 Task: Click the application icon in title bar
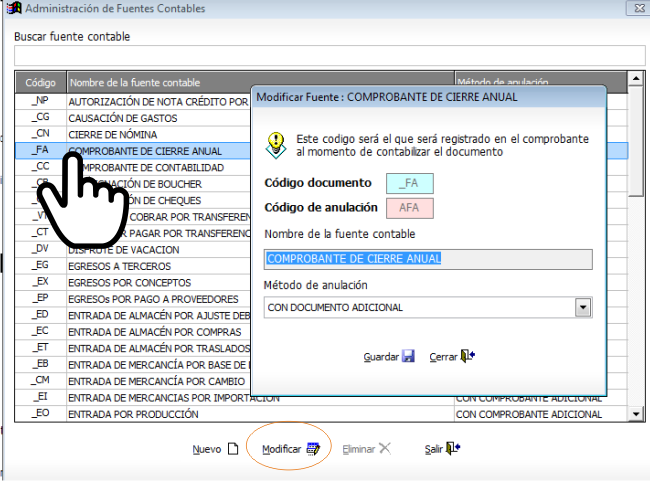pyautogui.click(x=14, y=8)
